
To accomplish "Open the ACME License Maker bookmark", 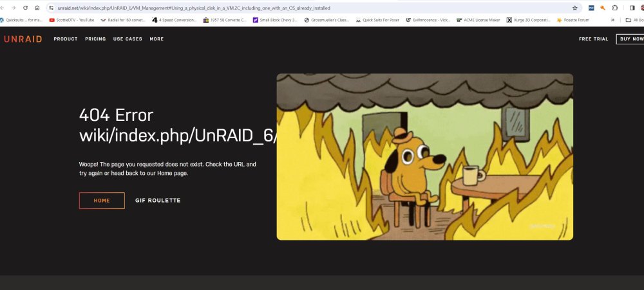I will pos(478,20).
